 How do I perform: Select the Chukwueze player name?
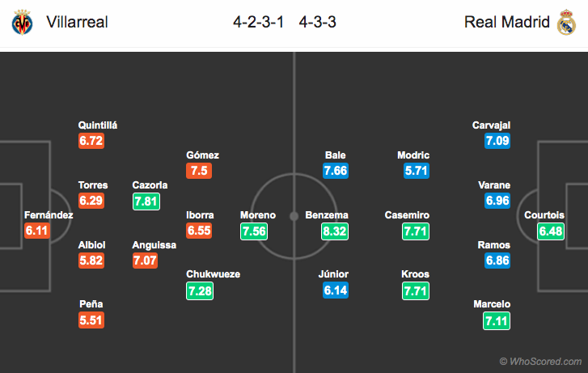tap(213, 274)
